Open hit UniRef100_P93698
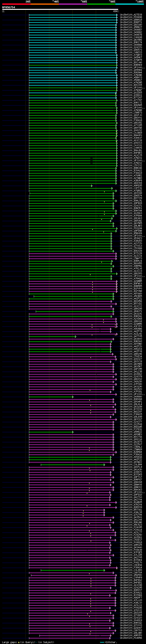Image resolution: width=146 pixels, height=644 pixels. [x=131, y=17]
